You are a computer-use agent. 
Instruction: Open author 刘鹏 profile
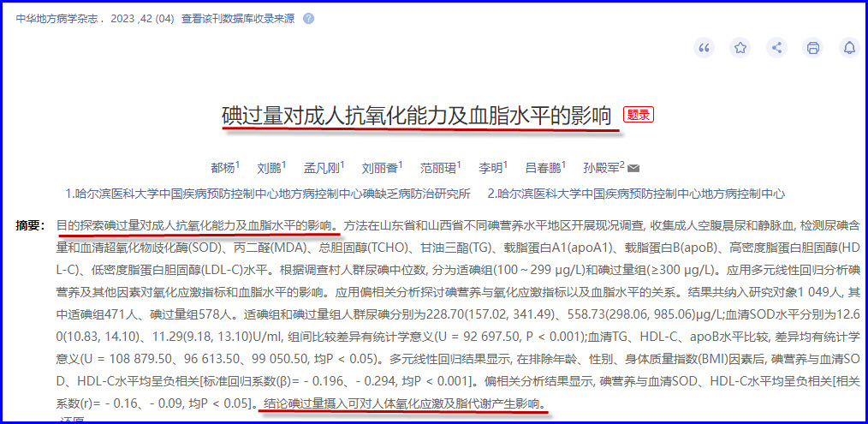tap(270, 168)
